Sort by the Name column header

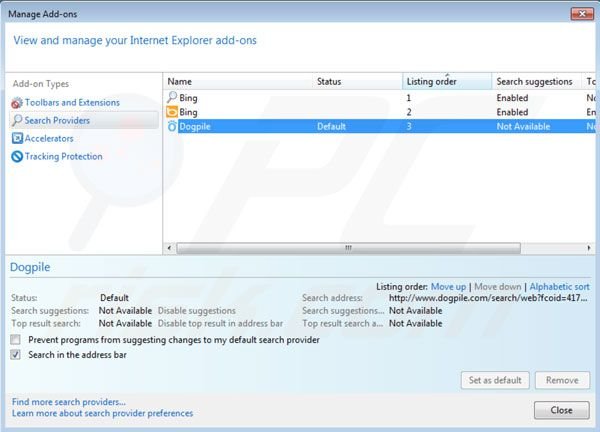click(x=238, y=82)
